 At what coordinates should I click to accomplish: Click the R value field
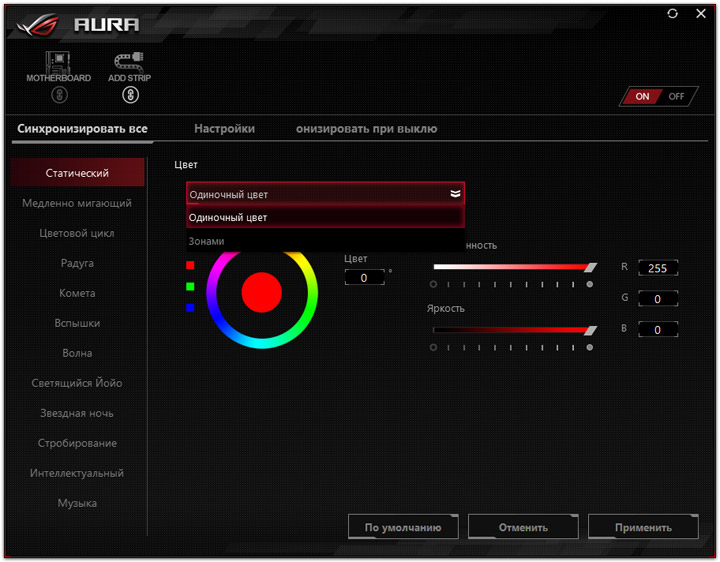658,268
